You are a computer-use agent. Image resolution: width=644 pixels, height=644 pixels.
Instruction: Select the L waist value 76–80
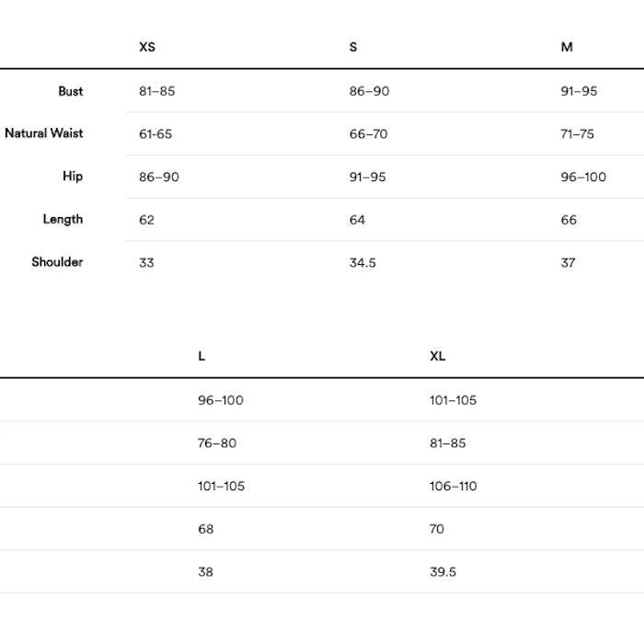(217, 443)
